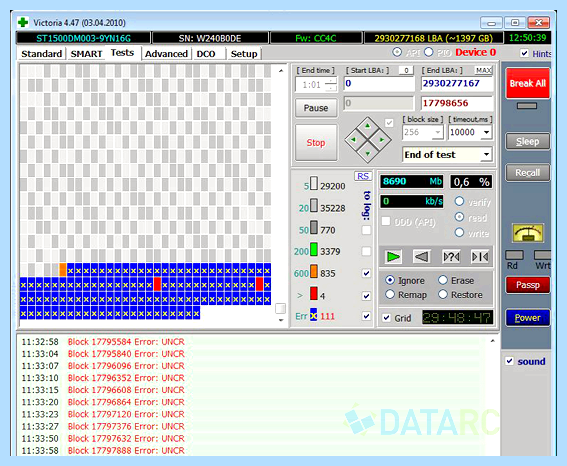The image size is (567, 466).
Task: Click the right arrow on the navigation diamond
Action: [x=382, y=140]
